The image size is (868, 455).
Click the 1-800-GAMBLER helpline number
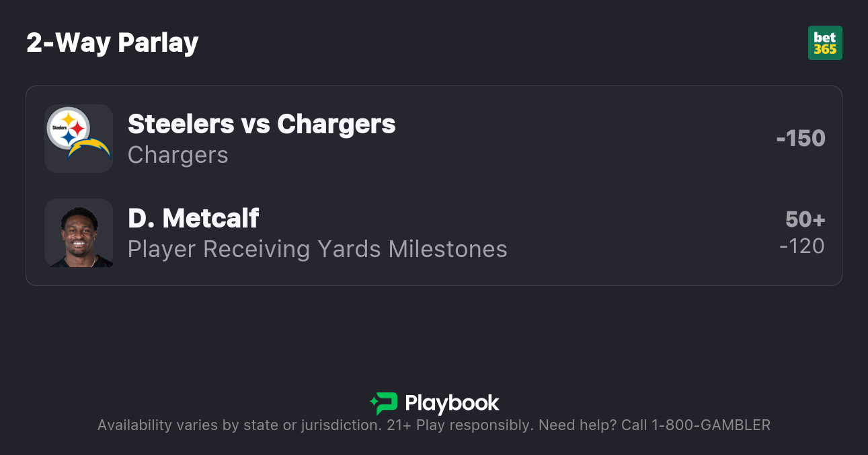point(711,425)
